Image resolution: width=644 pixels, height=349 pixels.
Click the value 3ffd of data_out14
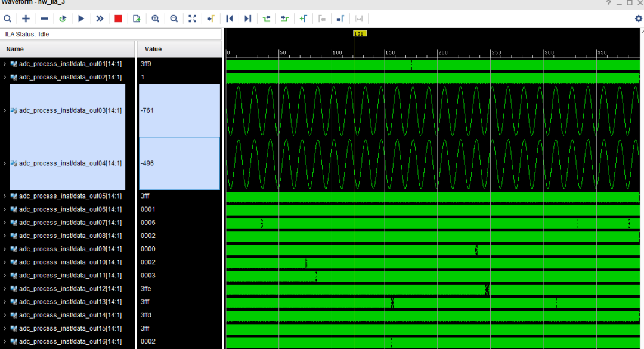(x=146, y=315)
